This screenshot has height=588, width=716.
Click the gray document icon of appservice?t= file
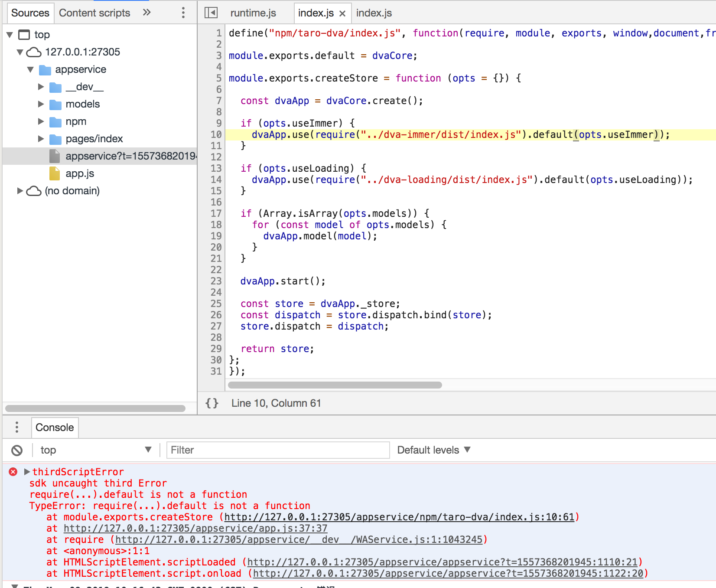click(55, 156)
